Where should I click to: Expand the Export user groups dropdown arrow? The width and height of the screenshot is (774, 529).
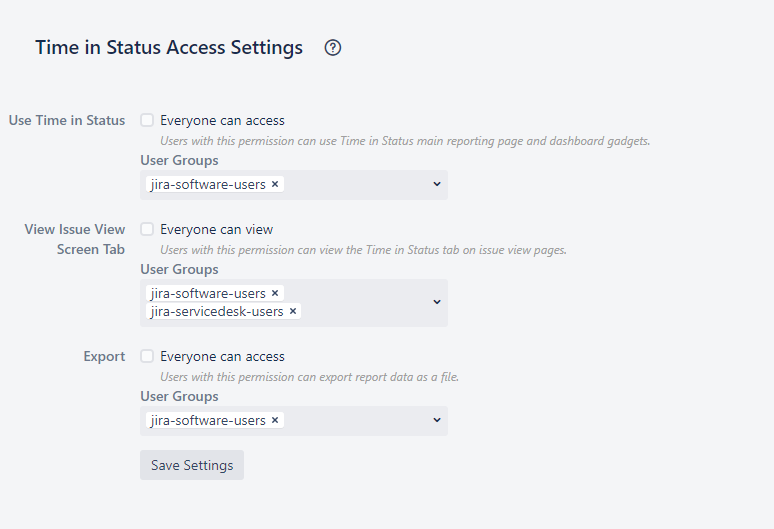click(437, 420)
